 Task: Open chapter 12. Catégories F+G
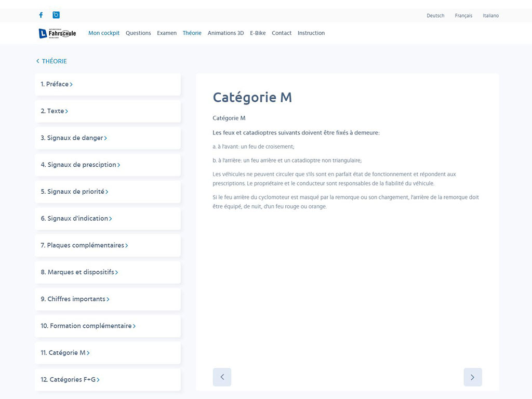70,380
